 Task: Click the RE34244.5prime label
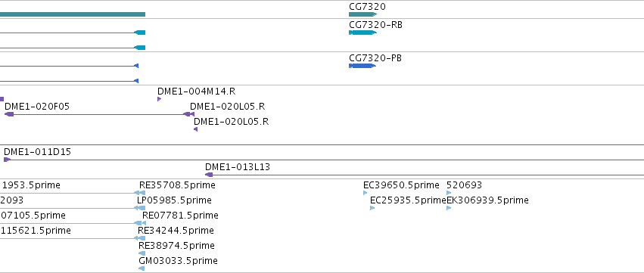coord(176,231)
